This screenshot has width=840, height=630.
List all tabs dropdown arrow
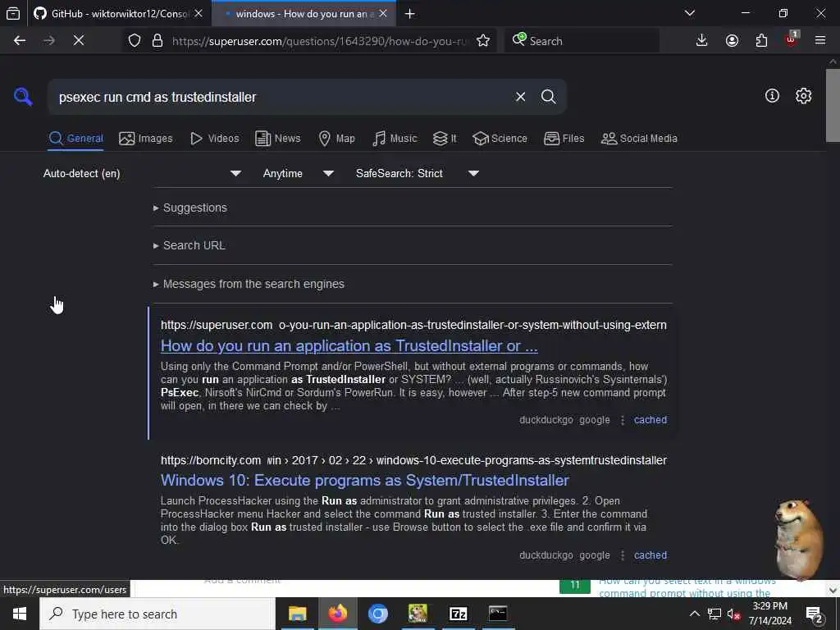pos(690,13)
